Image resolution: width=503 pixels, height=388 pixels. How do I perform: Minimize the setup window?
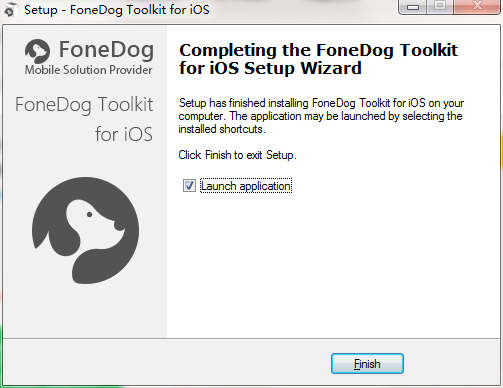(413, 7)
